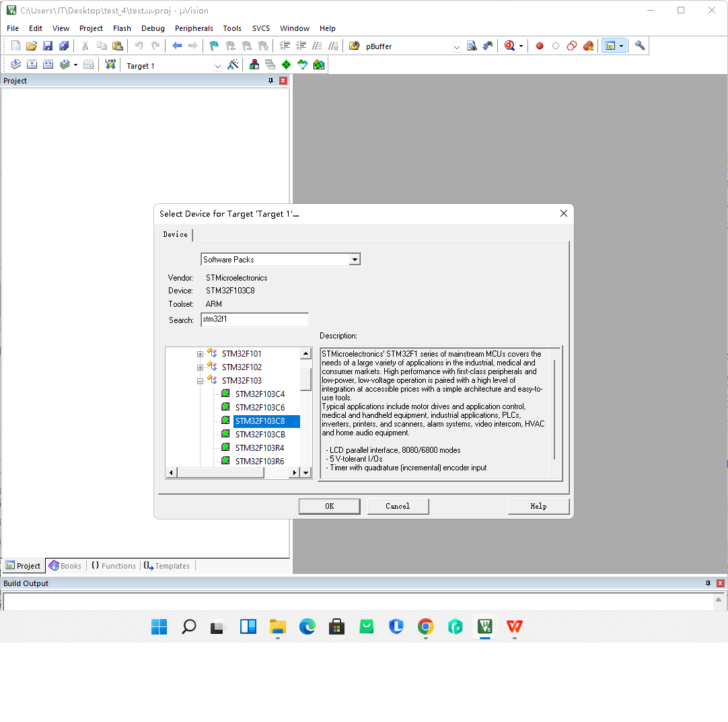Open the Peripherals menu
This screenshot has width=728, height=722.
[194, 28]
